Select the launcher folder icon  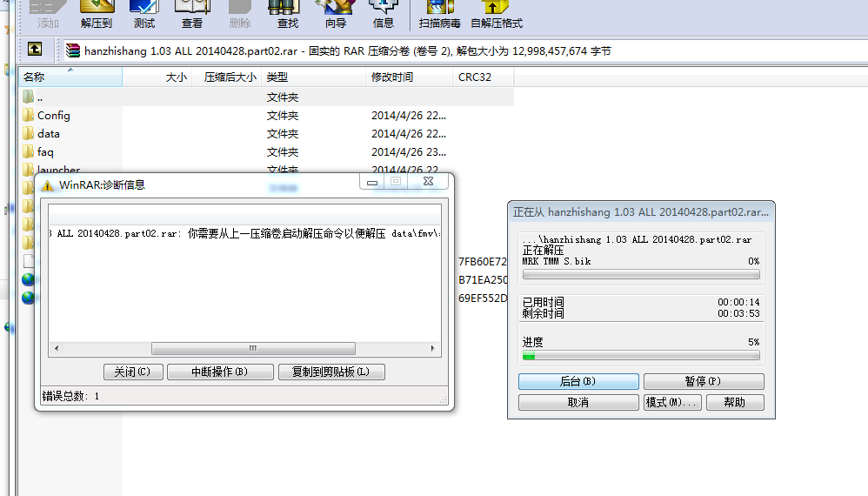(29, 168)
